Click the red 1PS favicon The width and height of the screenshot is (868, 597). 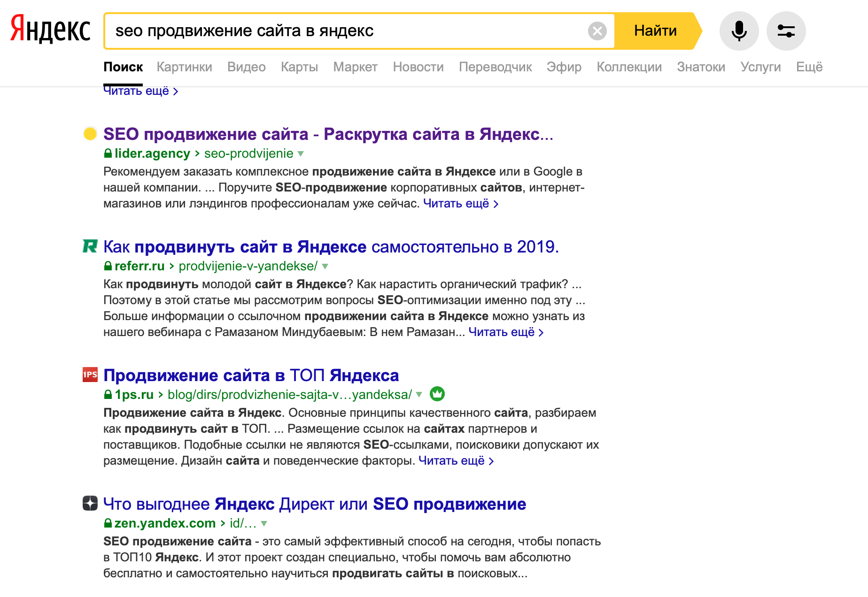click(x=90, y=375)
